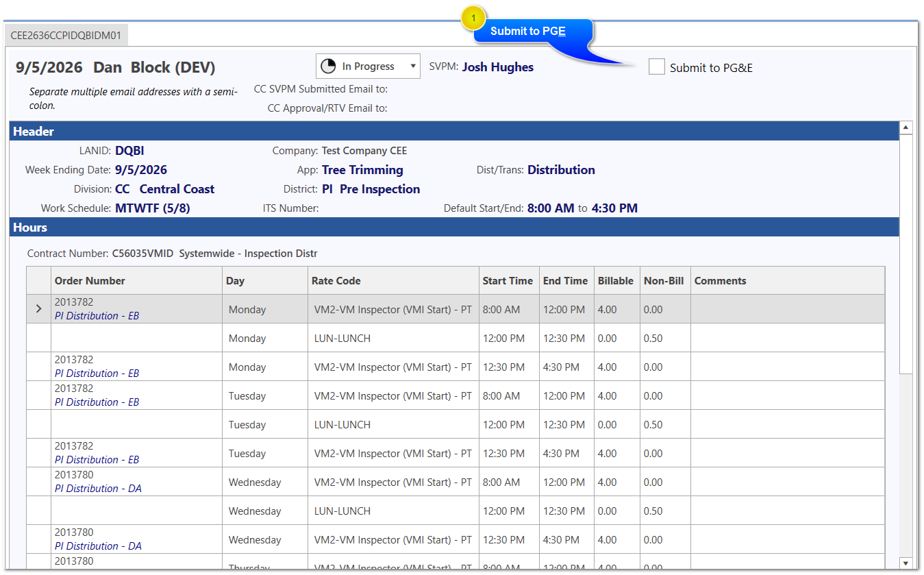
Task: Click the Comments column header
Action: click(788, 281)
